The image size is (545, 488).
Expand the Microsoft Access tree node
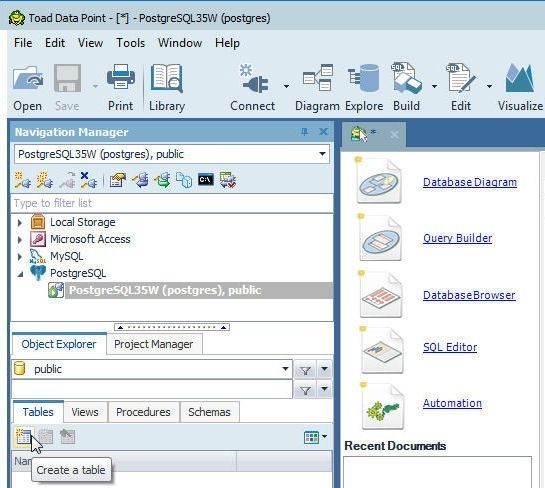pos(20,239)
